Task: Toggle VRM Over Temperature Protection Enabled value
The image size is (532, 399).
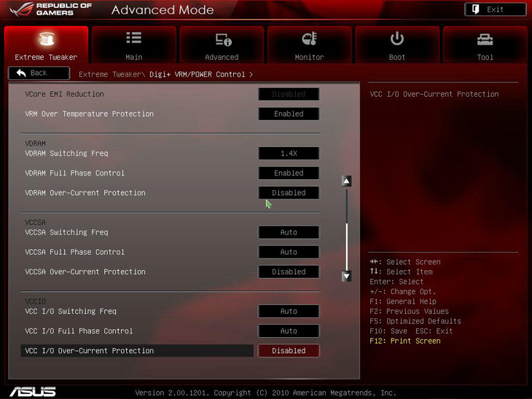Action: point(289,114)
